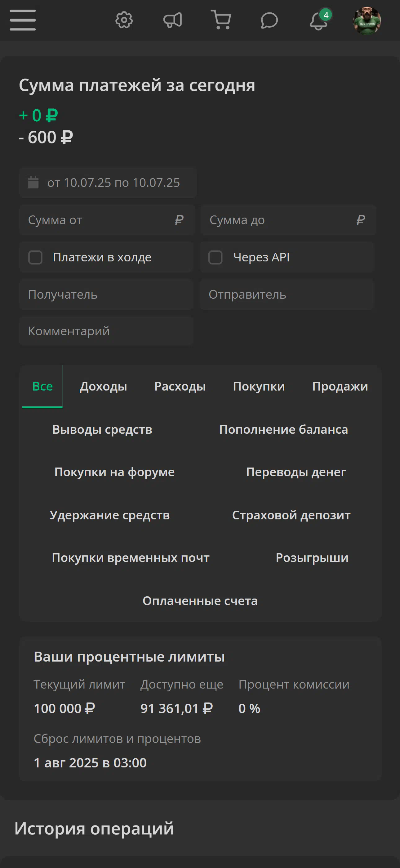The image size is (400, 868).
Task: Open messages chat bubble icon
Action: click(269, 20)
